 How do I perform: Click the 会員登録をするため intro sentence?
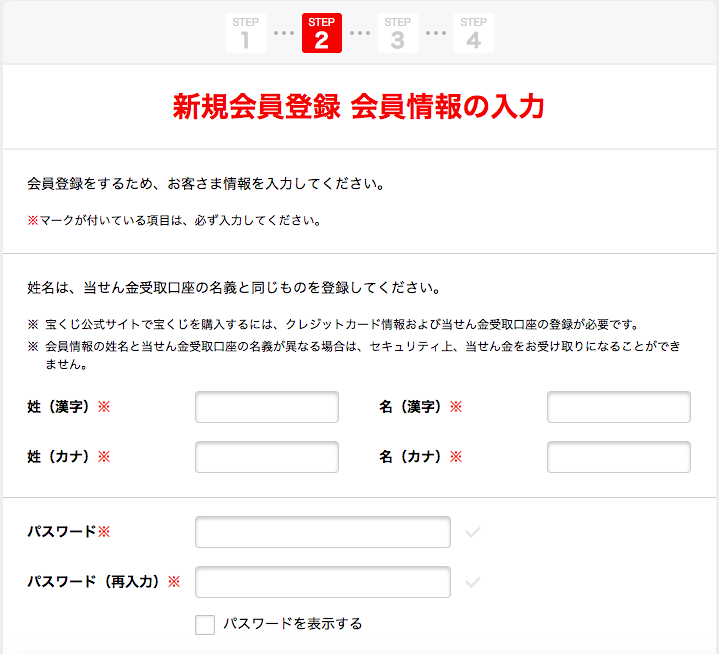[205, 184]
